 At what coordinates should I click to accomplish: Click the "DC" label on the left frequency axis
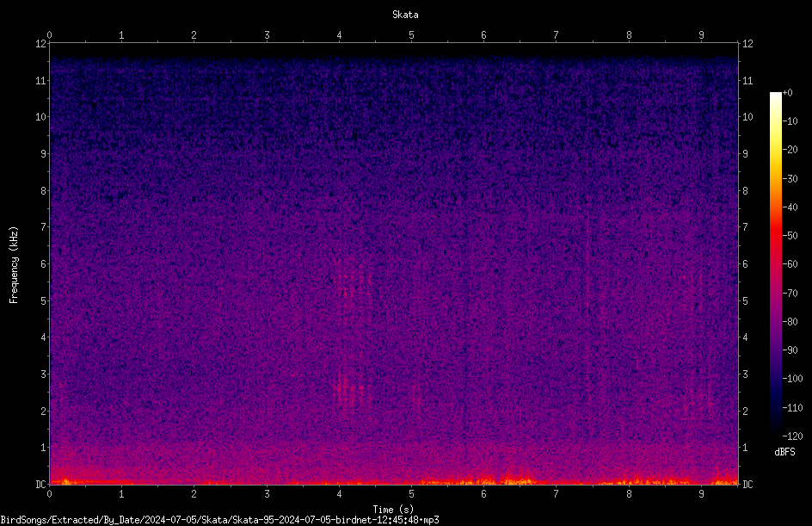[x=40, y=485]
